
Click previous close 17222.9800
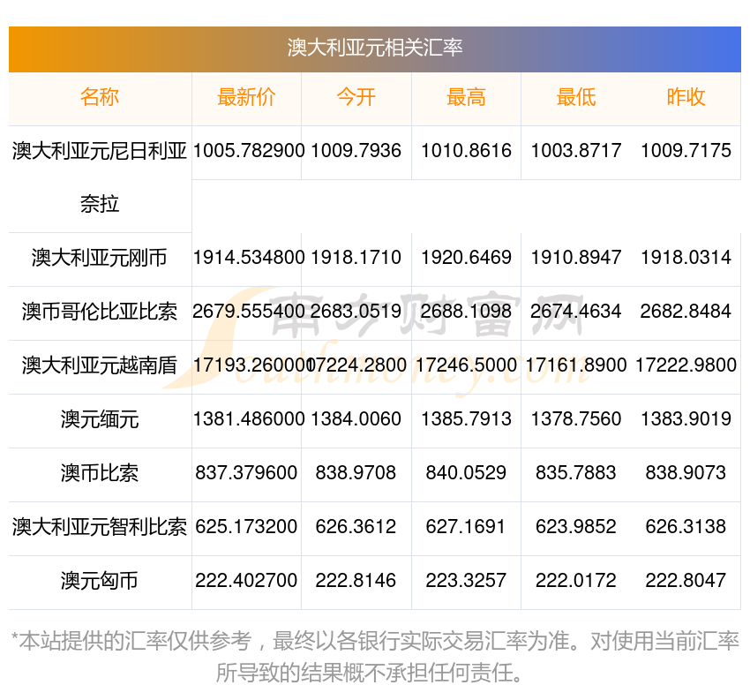click(686, 365)
